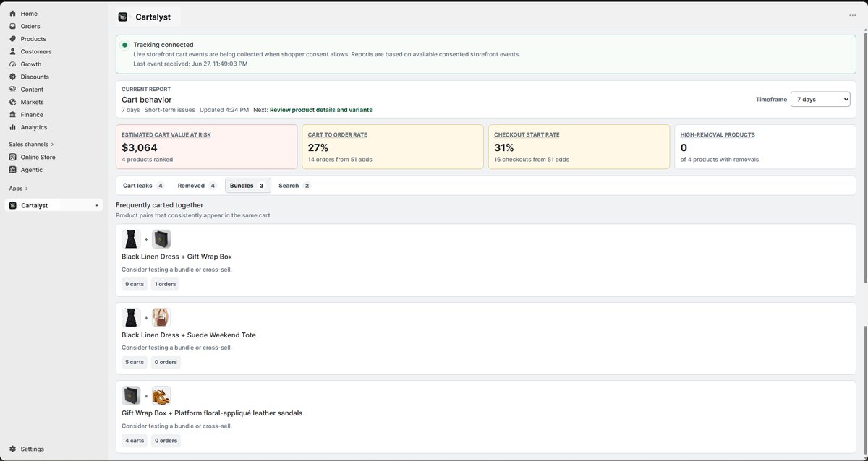Viewport: 868px width, 461px height.
Task: Click the 9 carts badge
Action: (135, 284)
